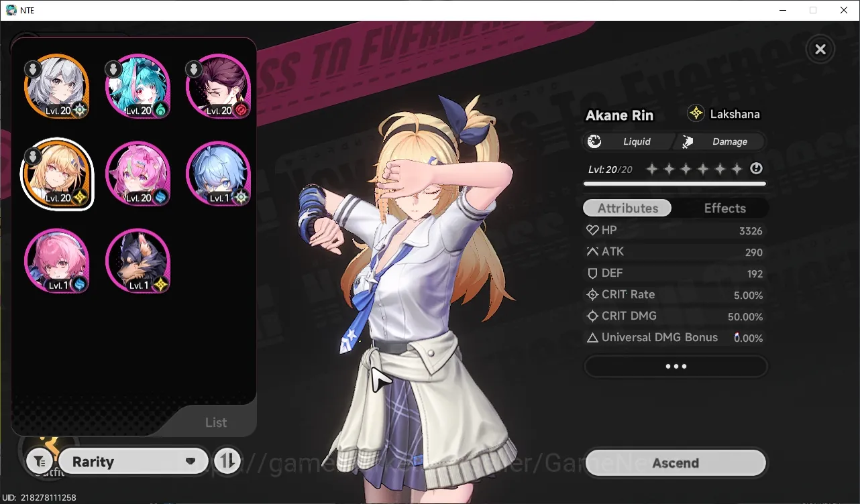Click the Lakshana element icon beside Akane Rin
Image resolution: width=860 pixels, height=504 pixels.
pyautogui.click(x=696, y=114)
